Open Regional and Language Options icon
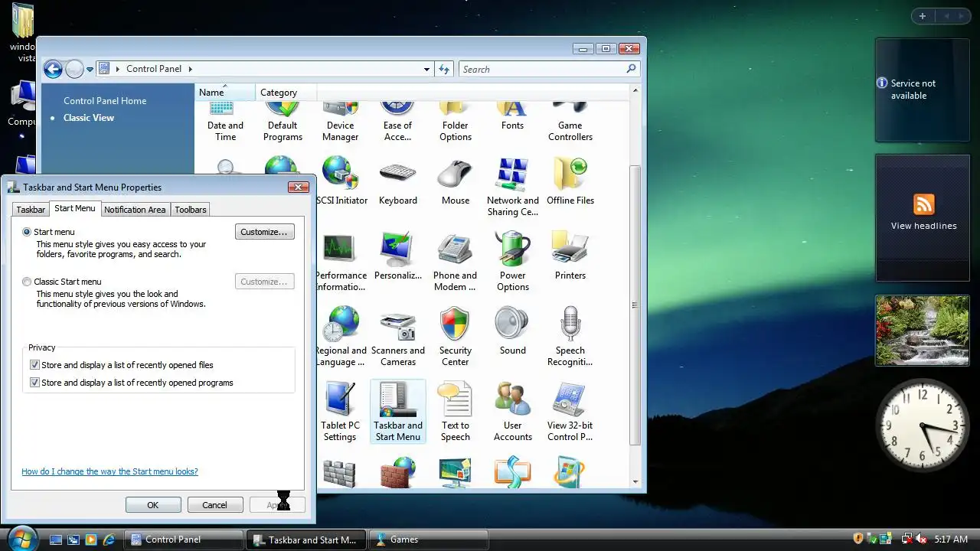The height and width of the screenshot is (551, 980). [x=341, y=337]
